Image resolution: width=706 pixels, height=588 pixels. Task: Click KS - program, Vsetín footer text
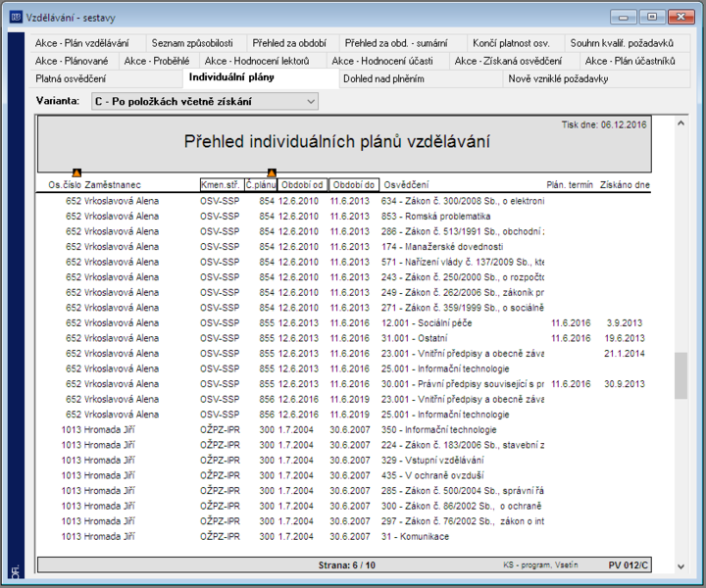tap(540, 565)
